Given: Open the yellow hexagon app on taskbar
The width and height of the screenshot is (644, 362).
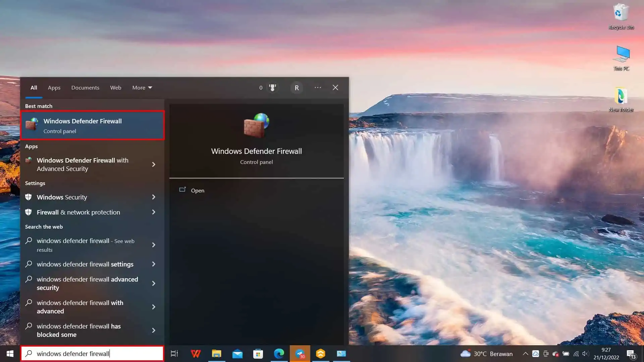Looking at the screenshot, I should pos(321,354).
